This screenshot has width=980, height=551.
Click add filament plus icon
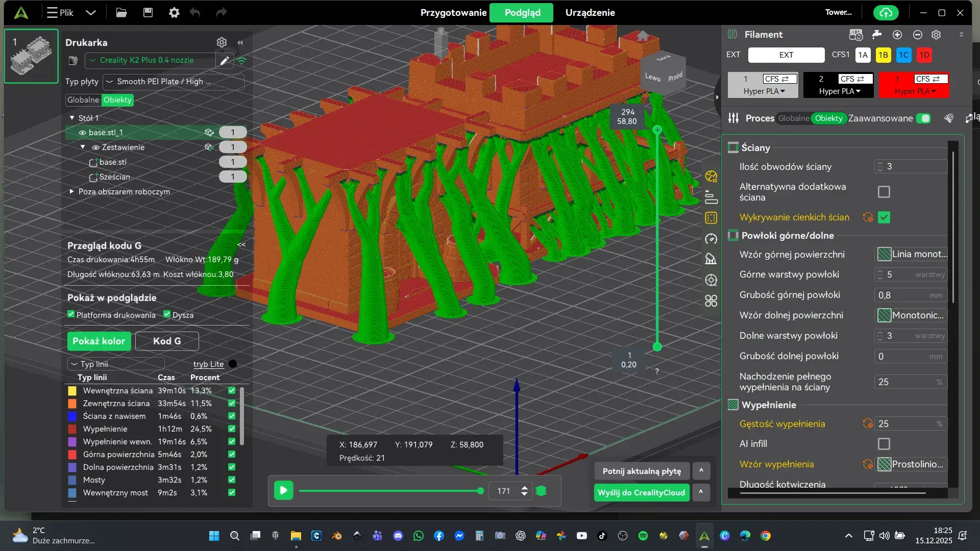pyautogui.click(x=897, y=35)
